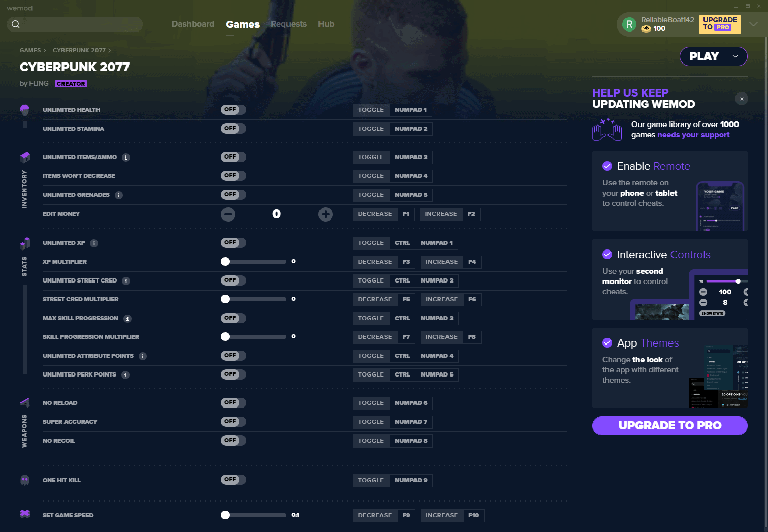Click the yellow Upgrade To Pro badge
This screenshot has width=768, height=532.
[x=720, y=24]
